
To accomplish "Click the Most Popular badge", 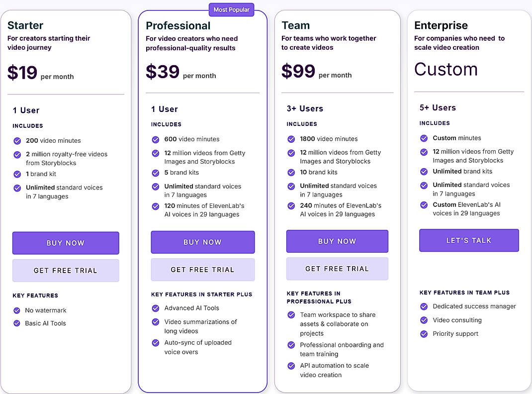I will pos(232,9).
